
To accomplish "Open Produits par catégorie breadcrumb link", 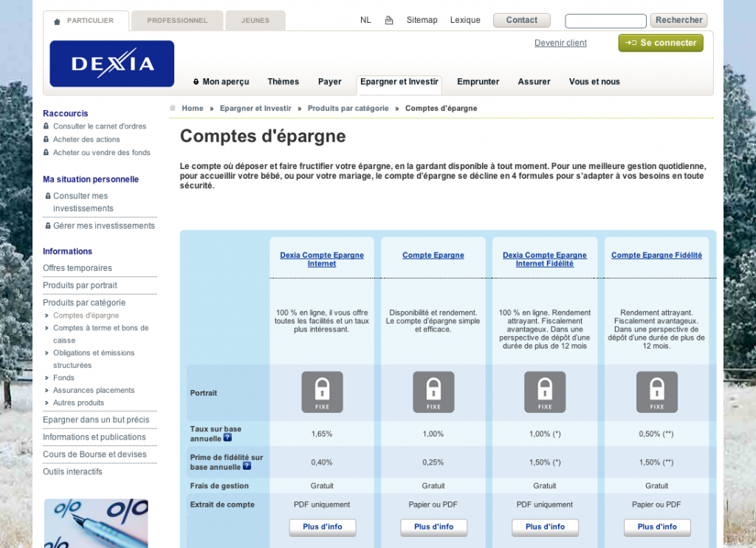I will point(348,108).
